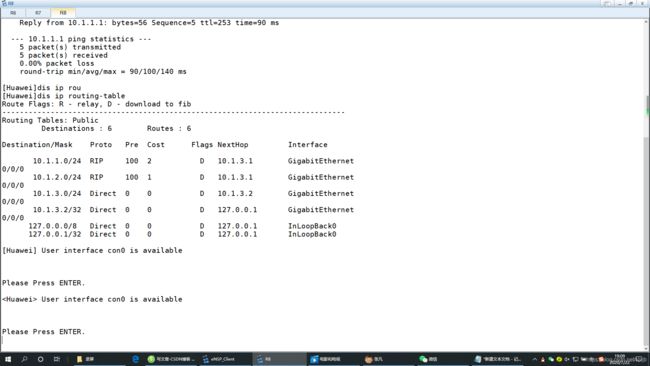Click 'Reply from 10.1.1.1' line
This screenshot has width=650, height=366.
coord(149,23)
